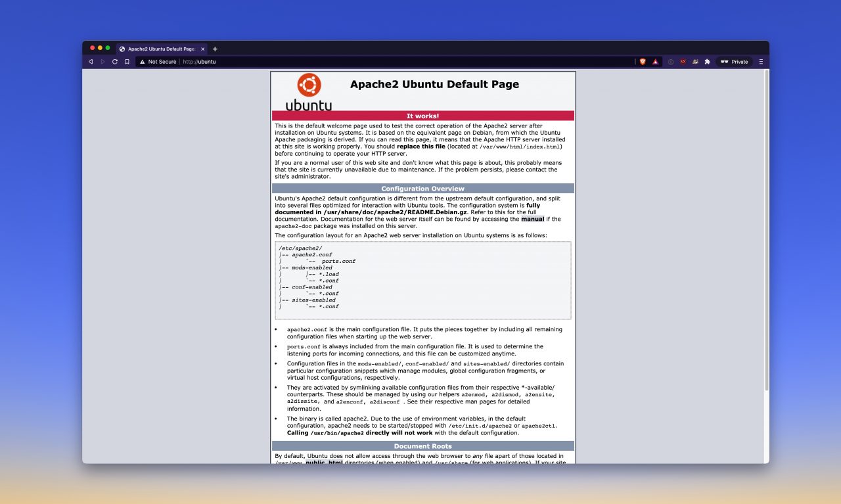Click the Document Roots section header
Screen dimensions: 841x504
point(423,446)
